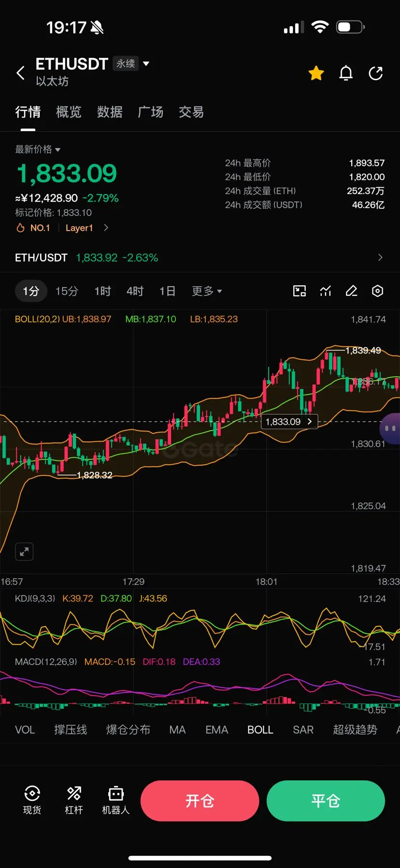Tap the 1,828.32 low price marker

pyautogui.click(x=94, y=475)
